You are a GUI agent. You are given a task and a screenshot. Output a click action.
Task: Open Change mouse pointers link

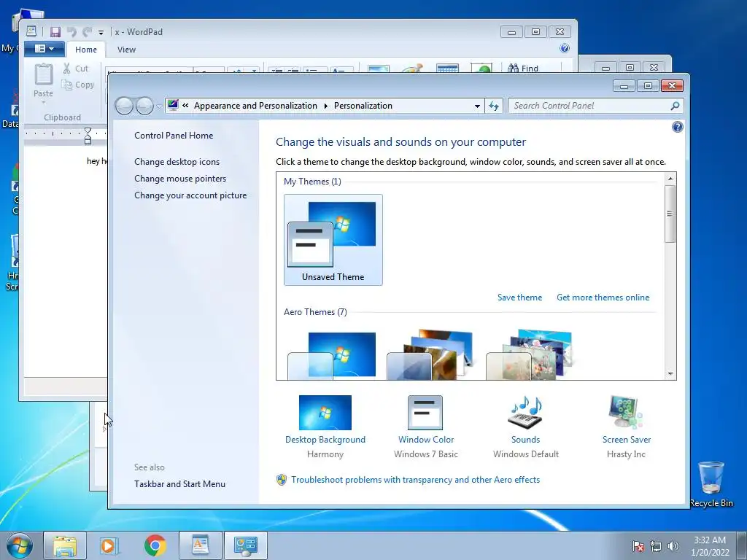(180, 179)
